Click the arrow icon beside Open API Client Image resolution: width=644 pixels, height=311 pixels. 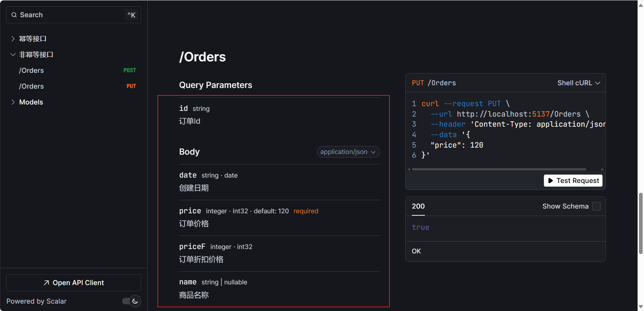pos(47,283)
